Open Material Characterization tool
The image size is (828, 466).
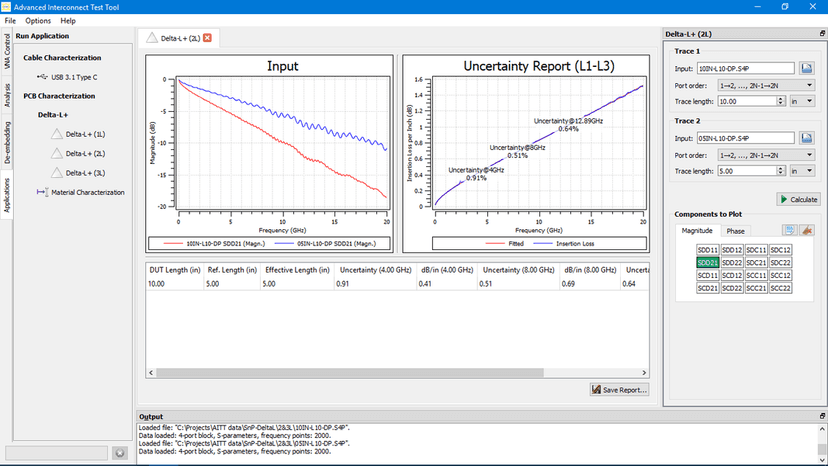pos(87,192)
